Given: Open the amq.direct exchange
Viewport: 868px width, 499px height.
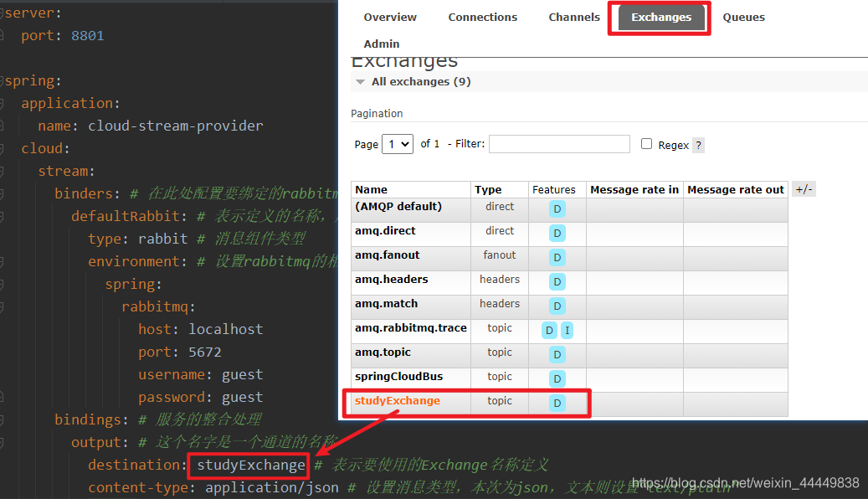Looking at the screenshot, I should point(385,231).
